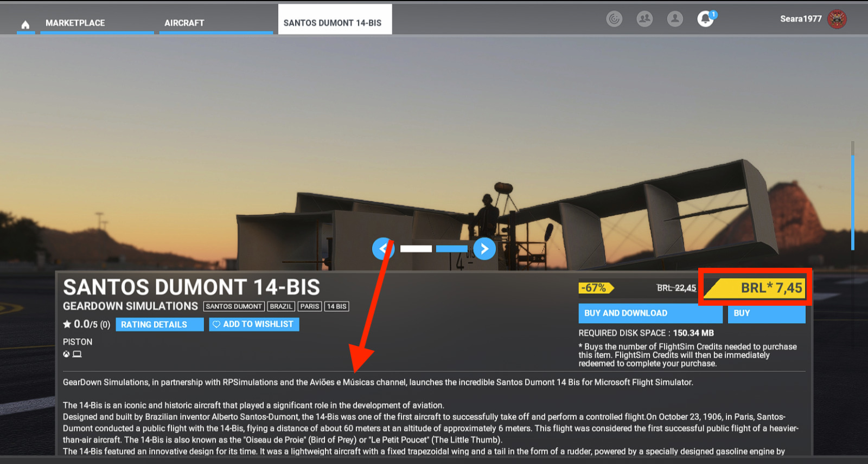Switch to the Aircraft tab

tap(216, 23)
